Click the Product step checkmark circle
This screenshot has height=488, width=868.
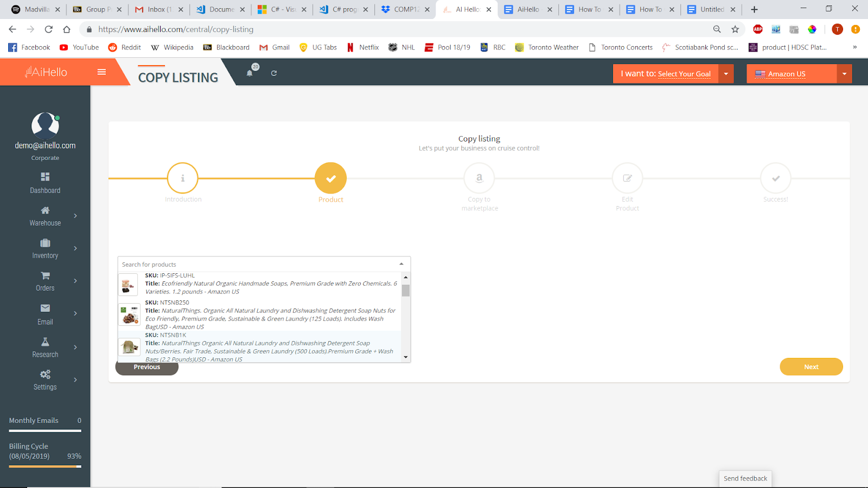point(331,178)
